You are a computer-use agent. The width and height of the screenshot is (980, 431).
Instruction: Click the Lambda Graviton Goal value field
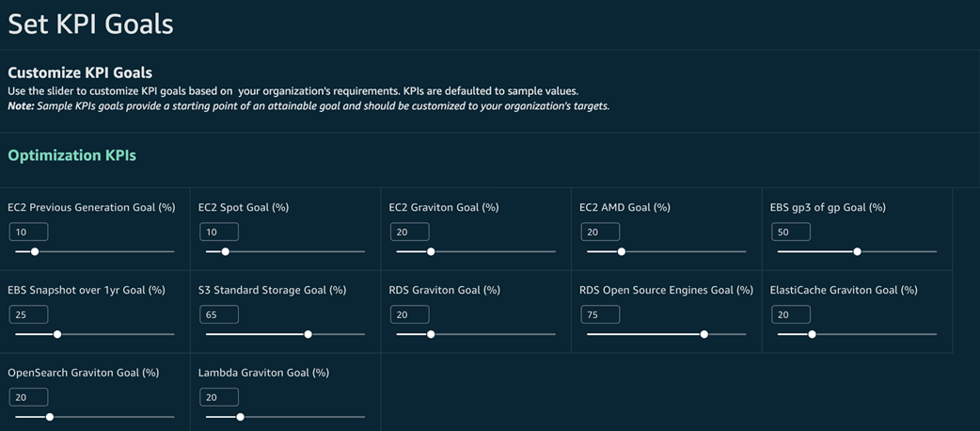pos(219,397)
